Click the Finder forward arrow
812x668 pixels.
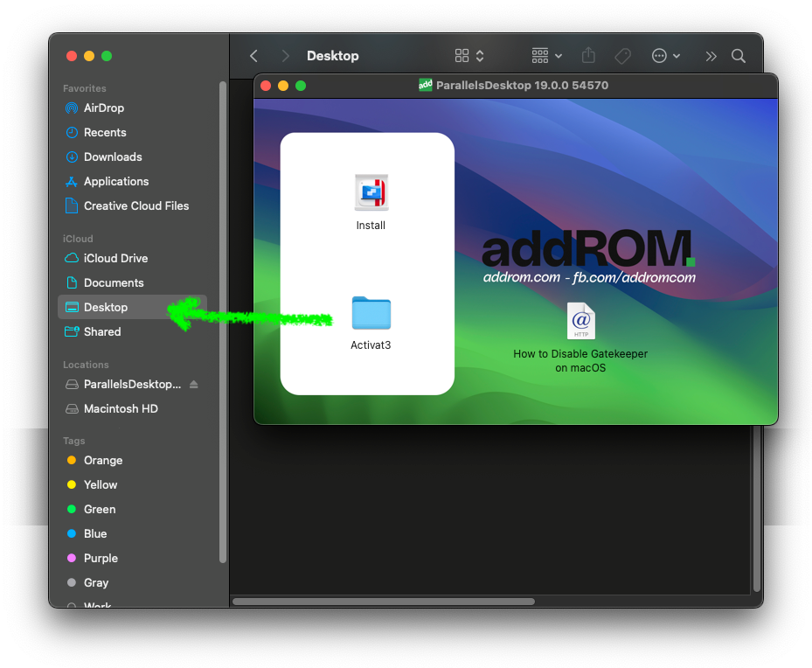click(285, 56)
